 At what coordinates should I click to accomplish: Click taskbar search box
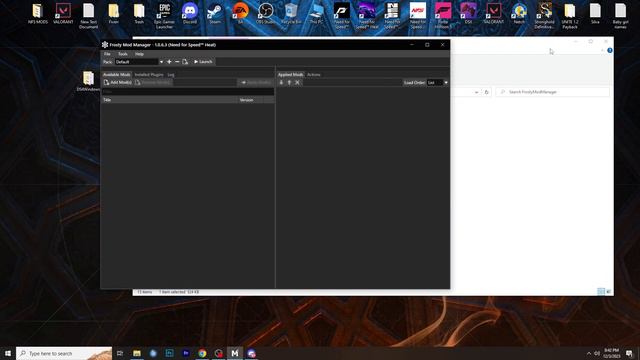[x=64, y=353]
